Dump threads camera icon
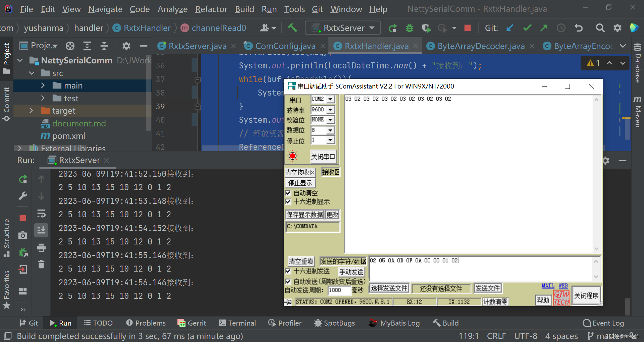644x342 pixels. coord(23,235)
